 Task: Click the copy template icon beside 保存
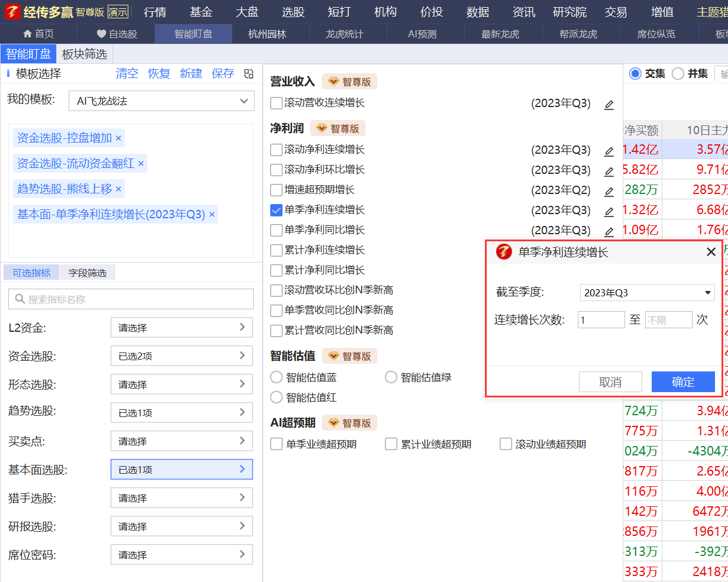click(249, 74)
